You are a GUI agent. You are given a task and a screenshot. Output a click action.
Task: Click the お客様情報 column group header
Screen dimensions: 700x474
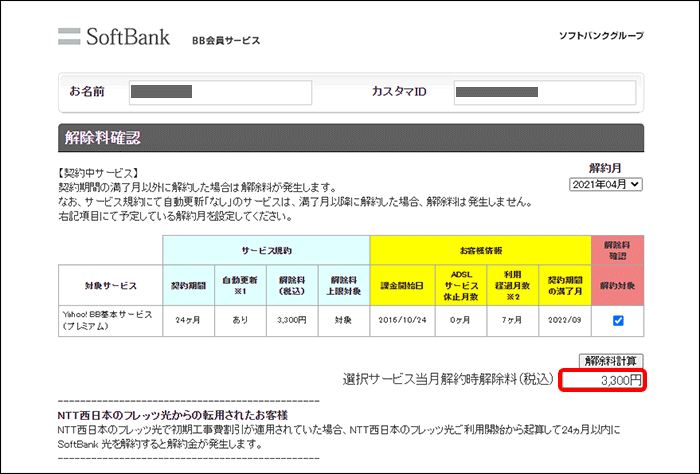point(481,250)
